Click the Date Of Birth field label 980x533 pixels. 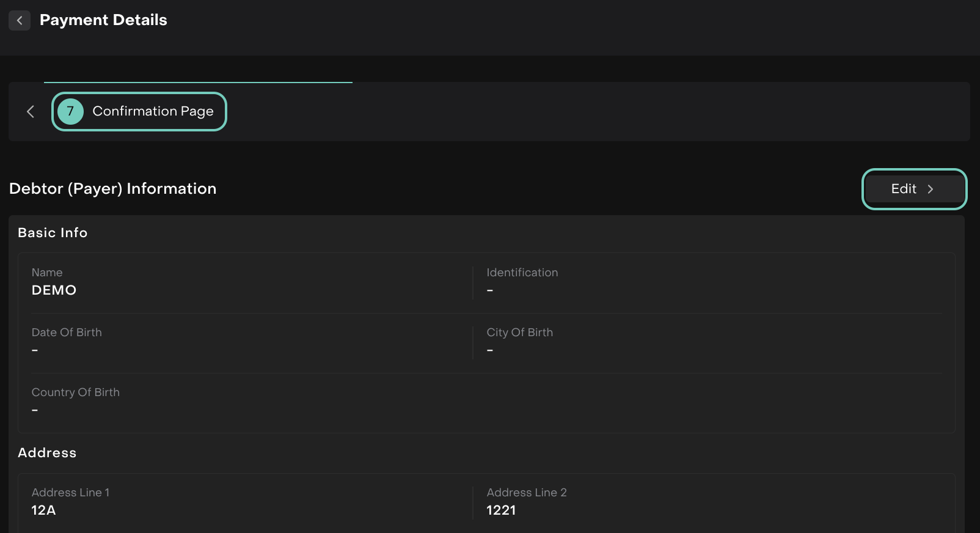pyautogui.click(x=67, y=333)
